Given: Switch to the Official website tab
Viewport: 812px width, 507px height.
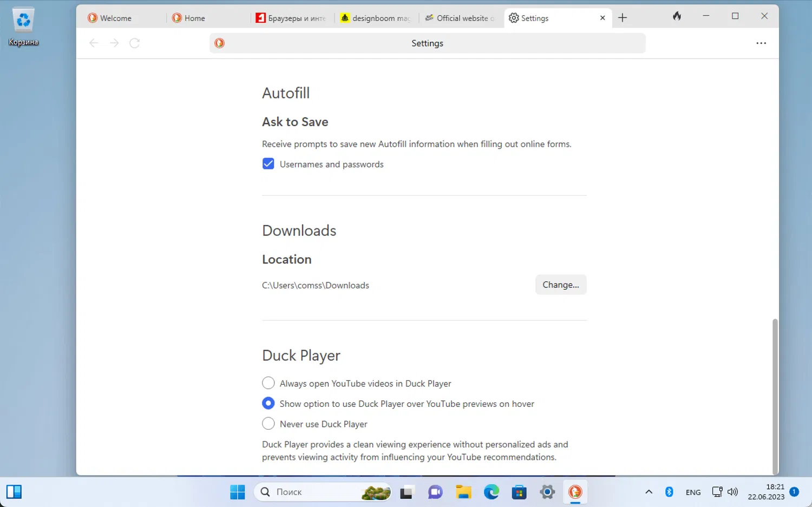Looking at the screenshot, I should pyautogui.click(x=461, y=18).
